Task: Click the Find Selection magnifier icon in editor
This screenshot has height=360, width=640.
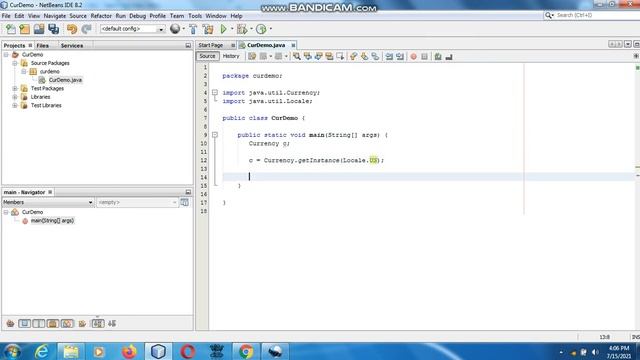Action: (297, 56)
